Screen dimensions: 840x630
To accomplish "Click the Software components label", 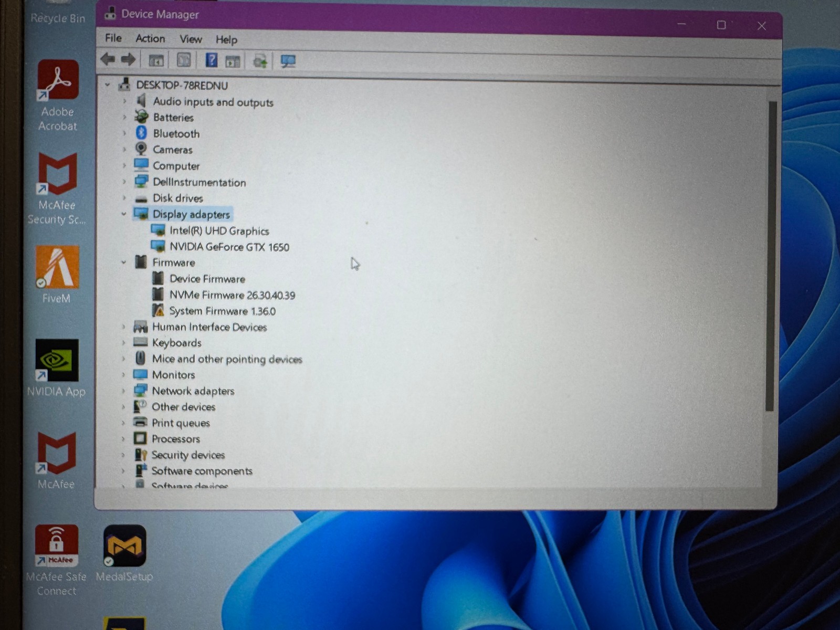I will pos(202,471).
